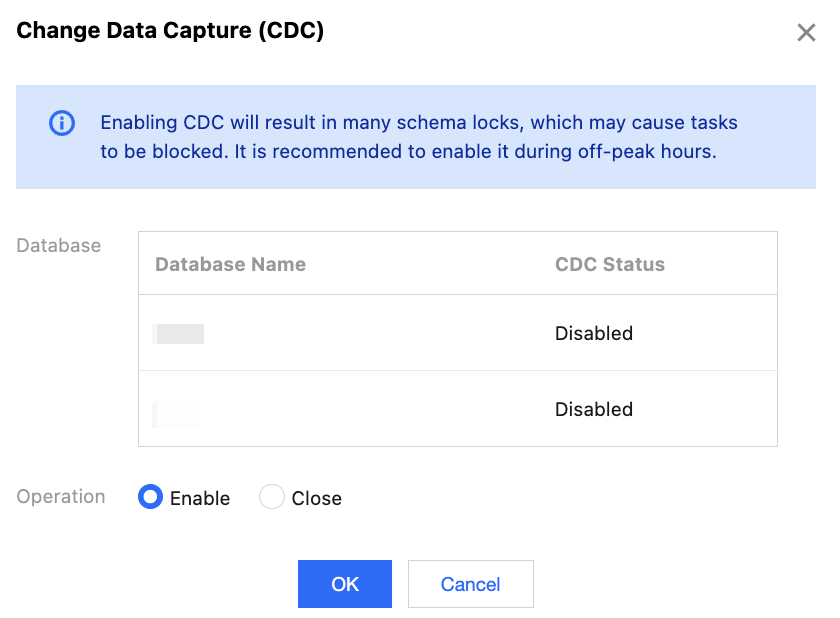Click first row's Disabled status
The height and width of the screenshot is (618, 840).
(x=593, y=333)
